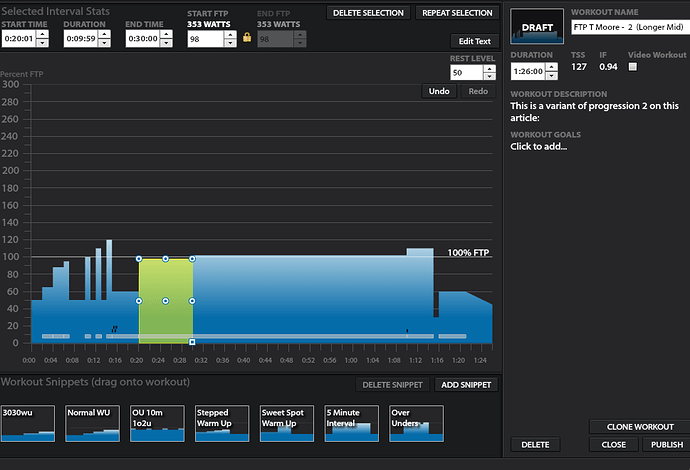The width and height of the screenshot is (690, 470).
Task: Increase Start FTP percent up arrow
Action: (230, 35)
